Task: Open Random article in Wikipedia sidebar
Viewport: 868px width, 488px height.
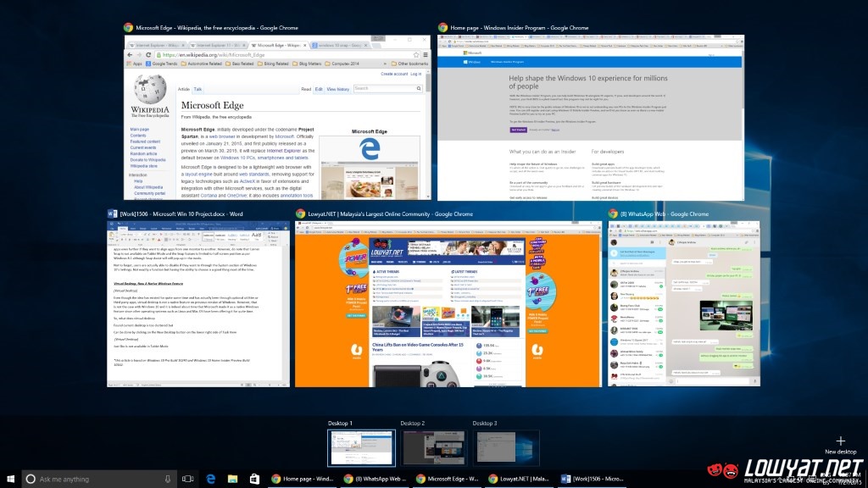Action: [143, 154]
